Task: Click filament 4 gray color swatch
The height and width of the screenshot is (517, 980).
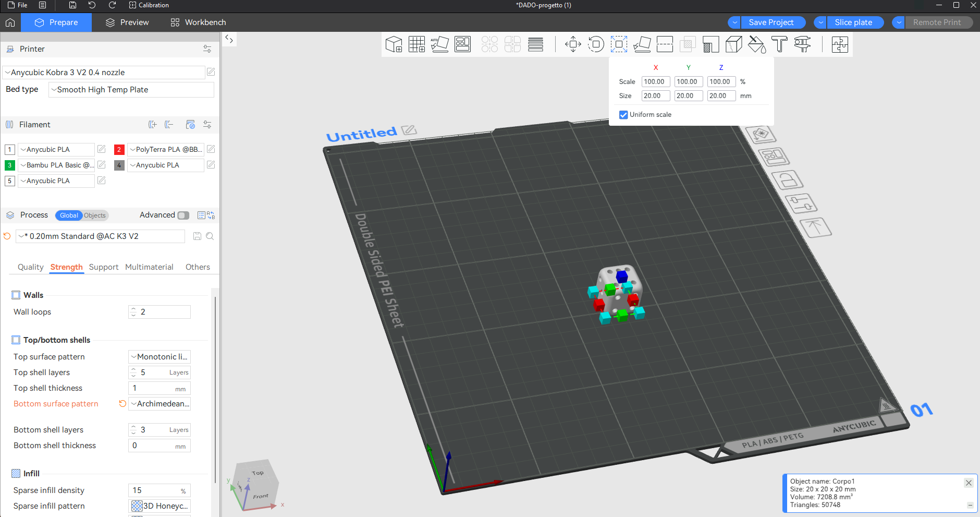Action: pyautogui.click(x=119, y=165)
